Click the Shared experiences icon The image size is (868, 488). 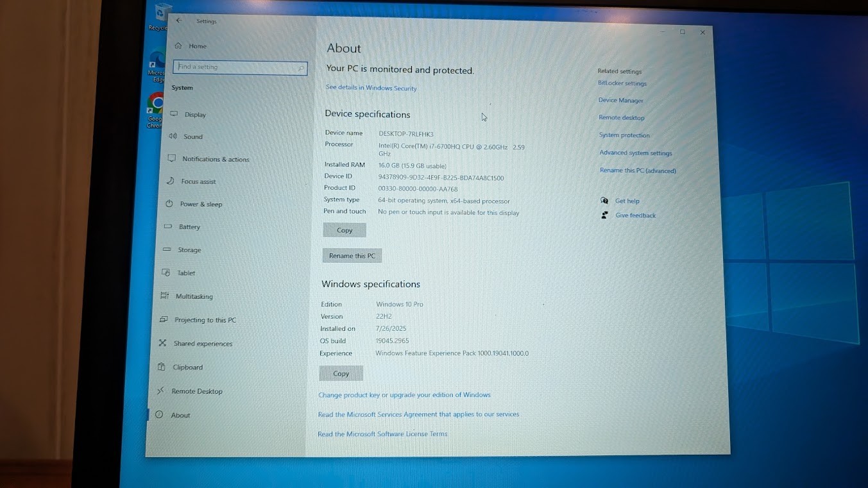click(x=162, y=343)
